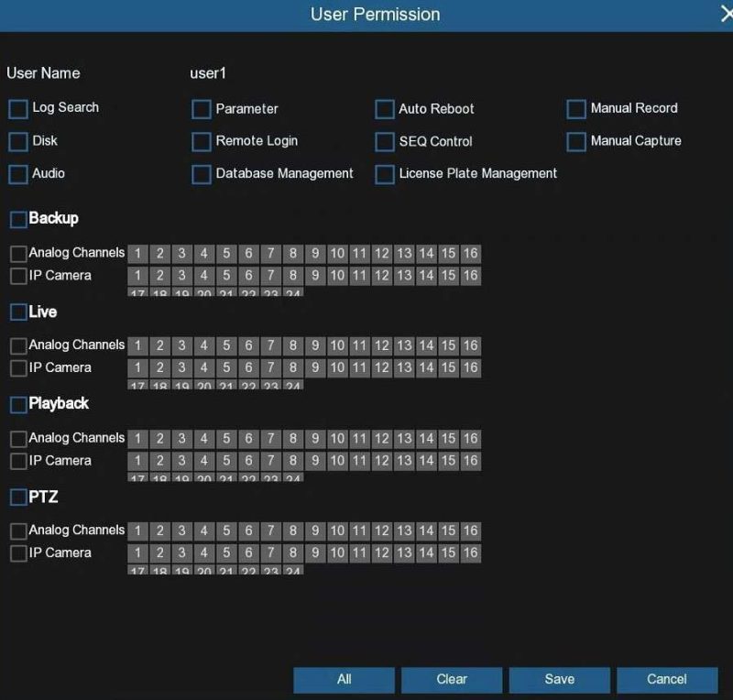Enable the Live permission

coord(16,312)
